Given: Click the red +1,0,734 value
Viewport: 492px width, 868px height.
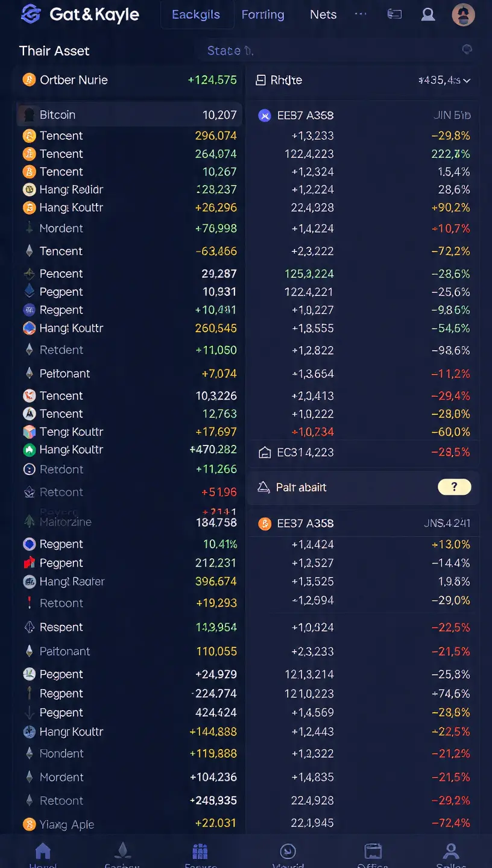Looking at the screenshot, I should [x=312, y=432].
